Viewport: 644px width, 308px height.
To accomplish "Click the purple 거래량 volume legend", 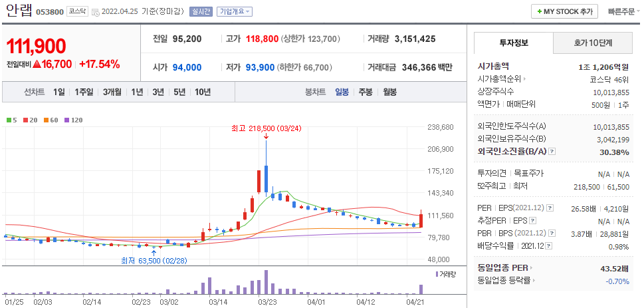I will [x=445, y=274].
